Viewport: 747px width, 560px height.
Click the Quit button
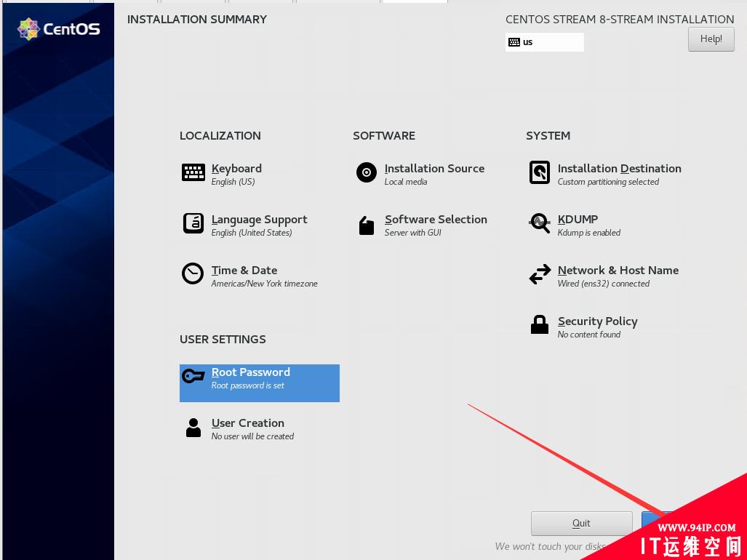click(581, 524)
